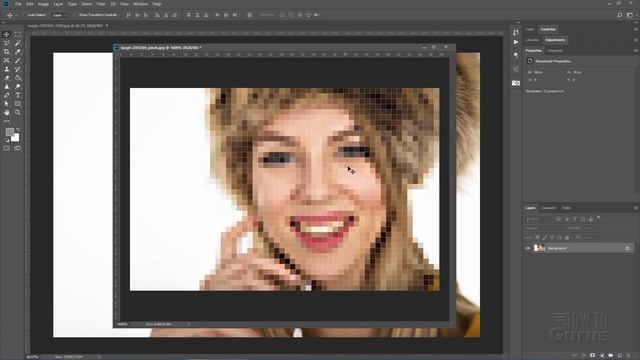Select the Rectangular Marquee tool
Viewport: 640px width, 360px height.
click(18, 35)
